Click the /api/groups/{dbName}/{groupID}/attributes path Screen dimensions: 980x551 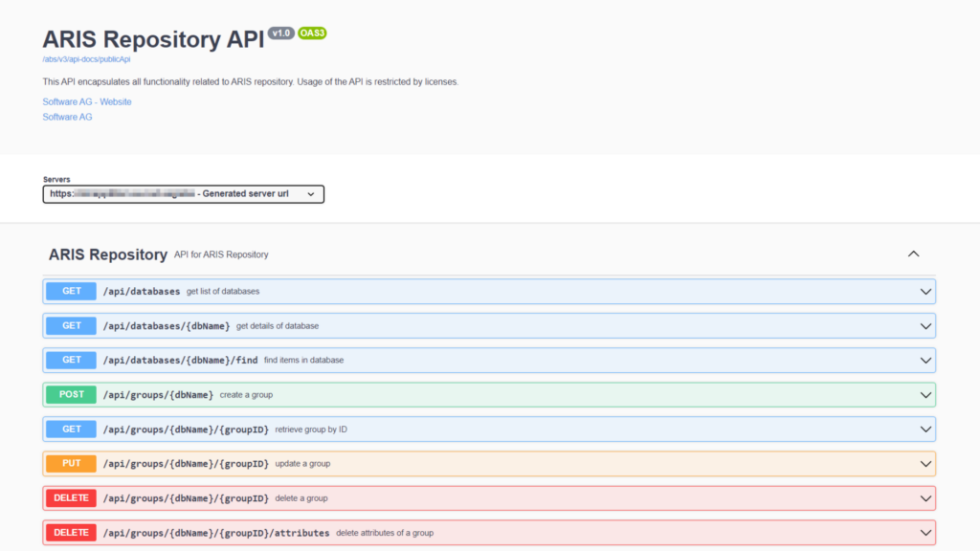click(x=215, y=532)
